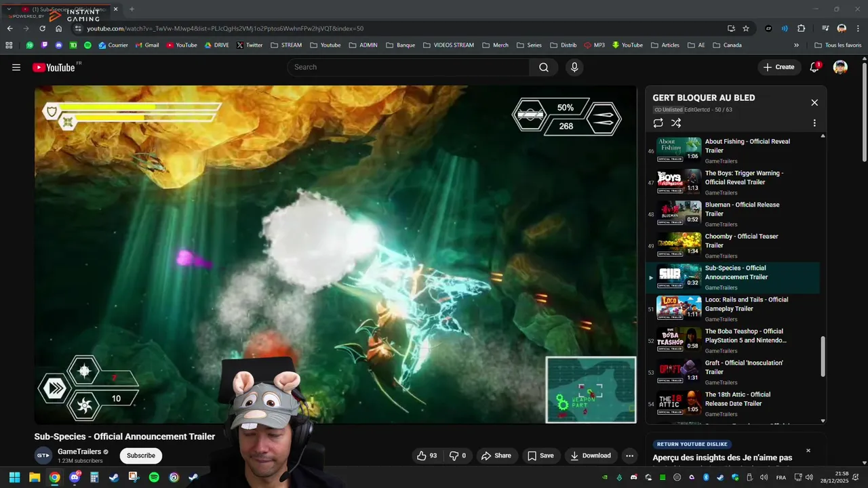The height and width of the screenshot is (488, 868).
Task: Open the DRIVE bookmark
Action: coord(216,45)
